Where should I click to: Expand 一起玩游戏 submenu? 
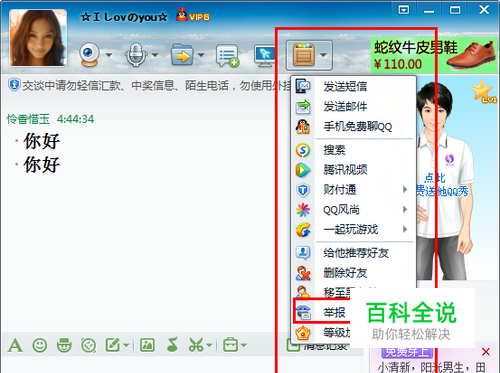pos(354,229)
